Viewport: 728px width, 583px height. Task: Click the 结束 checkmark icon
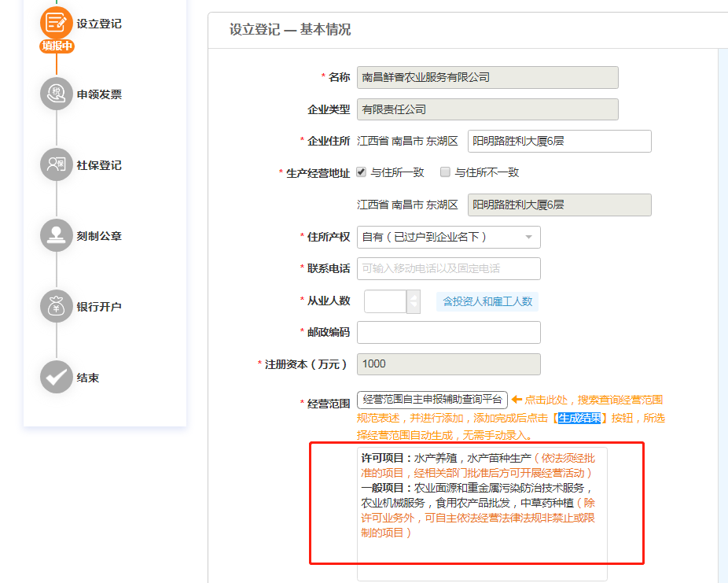click(x=57, y=378)
